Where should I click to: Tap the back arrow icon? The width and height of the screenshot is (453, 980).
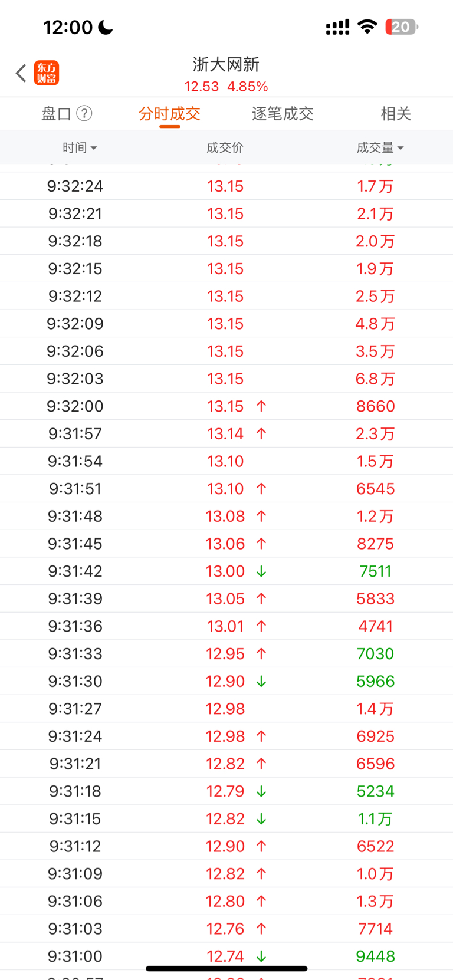[x=21, y=73]
